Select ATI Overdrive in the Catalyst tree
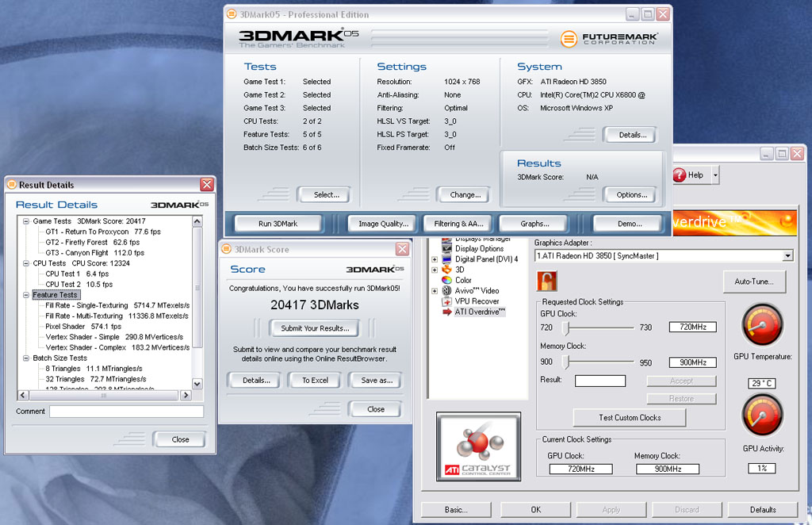Screen dimensions: 812x525 click(x=480, y=312)
